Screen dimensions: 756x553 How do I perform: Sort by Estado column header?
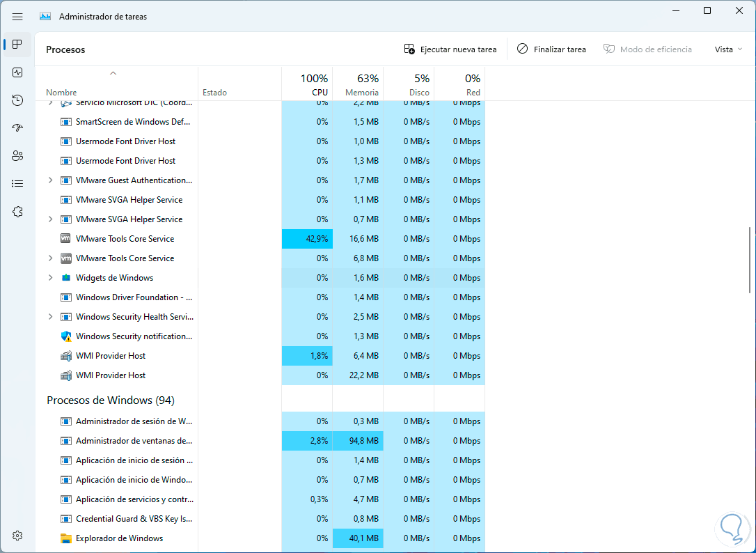pyautogui.click(x=239, y=84)
